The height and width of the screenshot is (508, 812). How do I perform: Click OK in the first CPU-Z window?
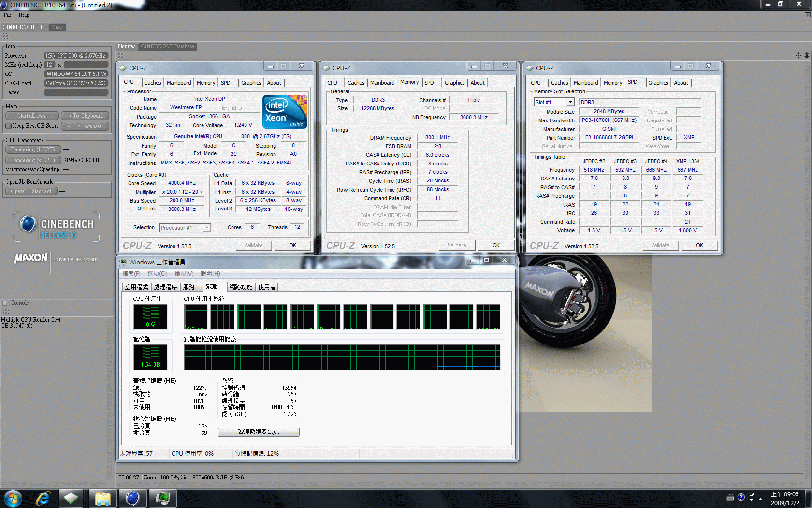(x=292, y=245)
